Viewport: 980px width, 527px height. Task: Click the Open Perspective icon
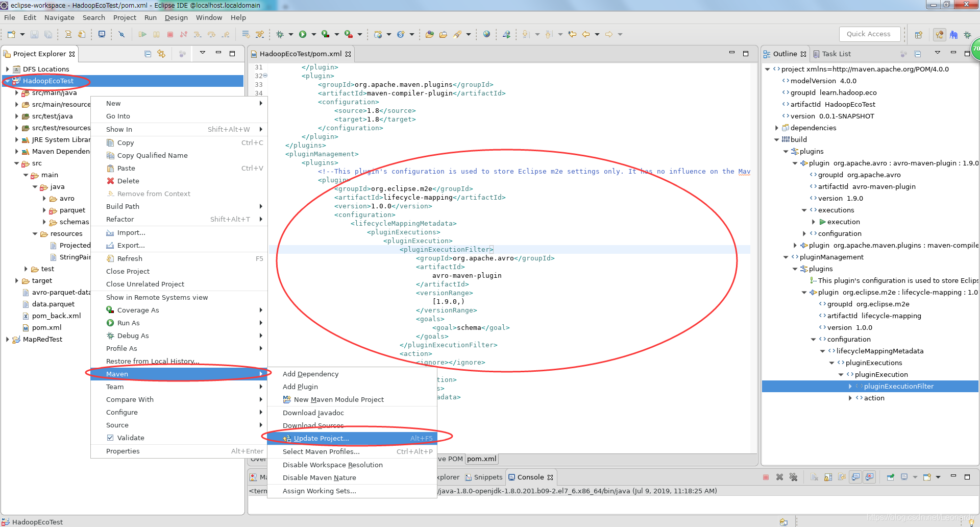pos(918,35)
